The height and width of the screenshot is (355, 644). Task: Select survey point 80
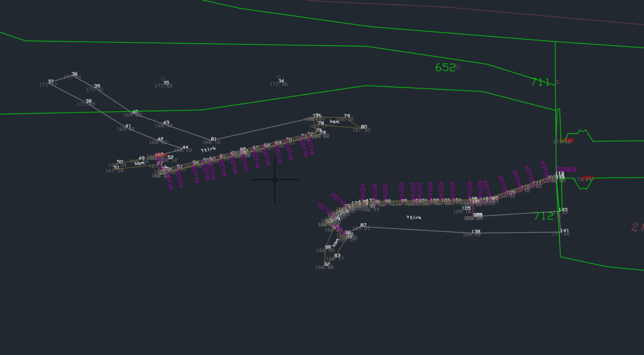click(363, 127)
